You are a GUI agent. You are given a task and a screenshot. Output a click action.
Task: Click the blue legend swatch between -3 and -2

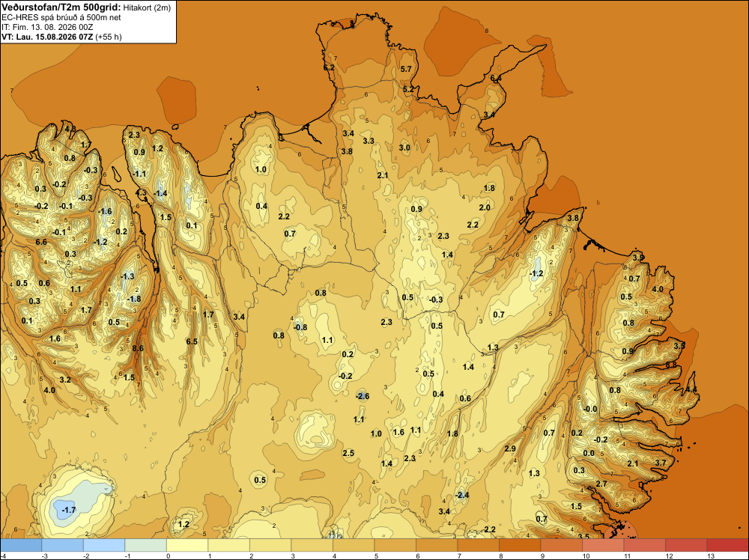[63, 545]
